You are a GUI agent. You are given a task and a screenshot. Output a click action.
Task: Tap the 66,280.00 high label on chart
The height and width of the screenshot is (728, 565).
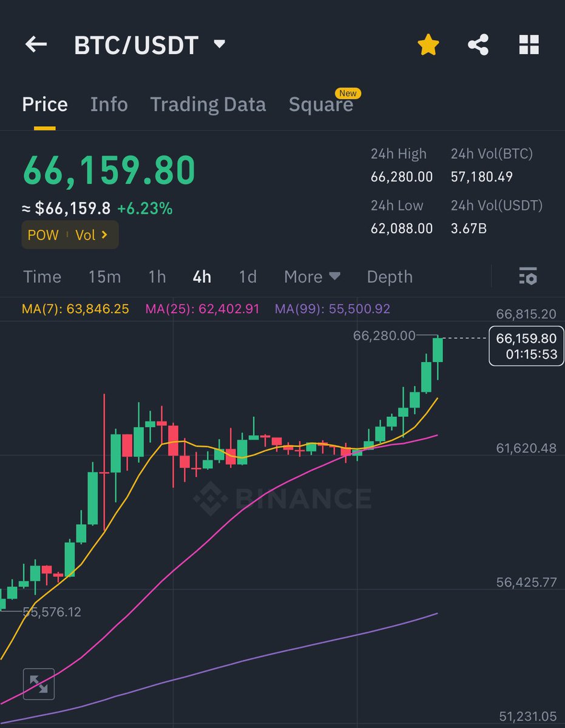384,335
